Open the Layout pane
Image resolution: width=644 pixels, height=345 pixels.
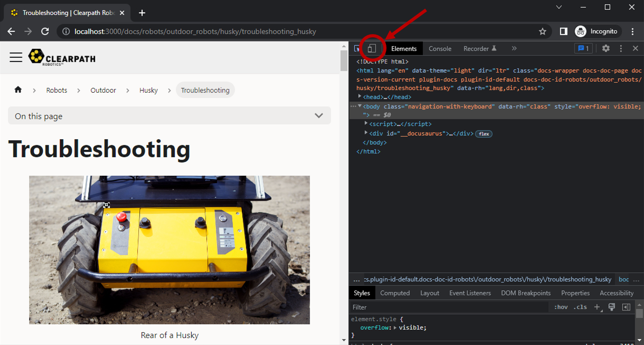point(429,293)
